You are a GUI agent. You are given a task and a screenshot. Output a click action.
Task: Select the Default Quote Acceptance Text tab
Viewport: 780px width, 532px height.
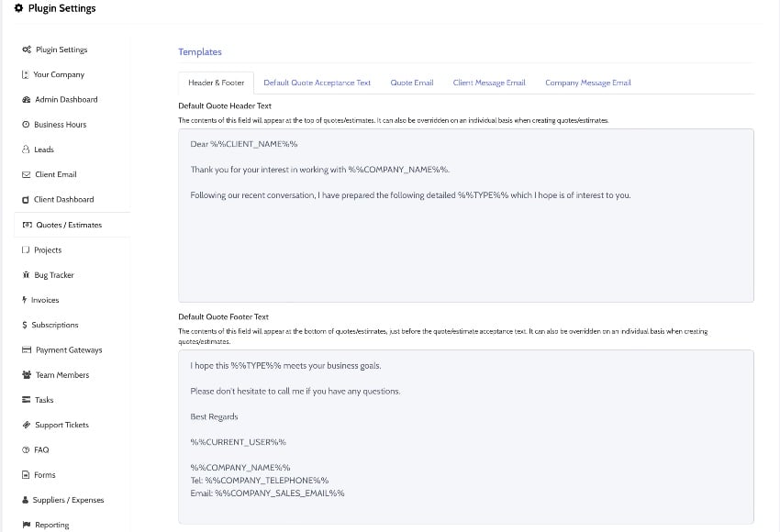point(315,82)
